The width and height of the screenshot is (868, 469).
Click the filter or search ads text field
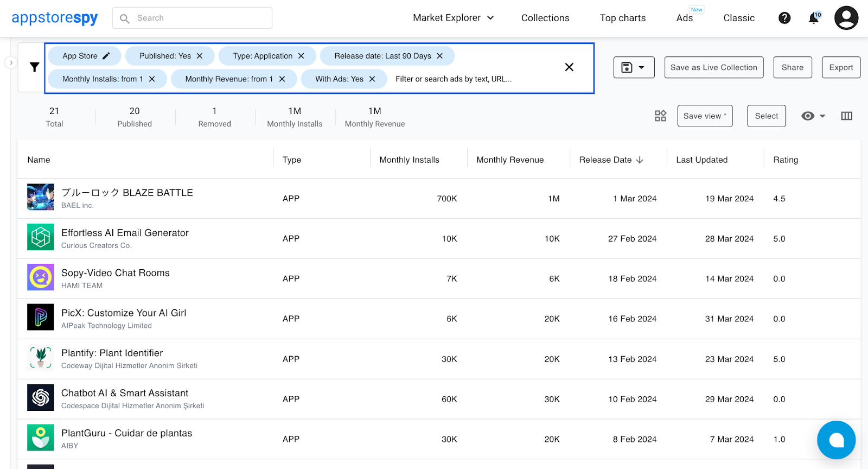(x=454, y=79)
